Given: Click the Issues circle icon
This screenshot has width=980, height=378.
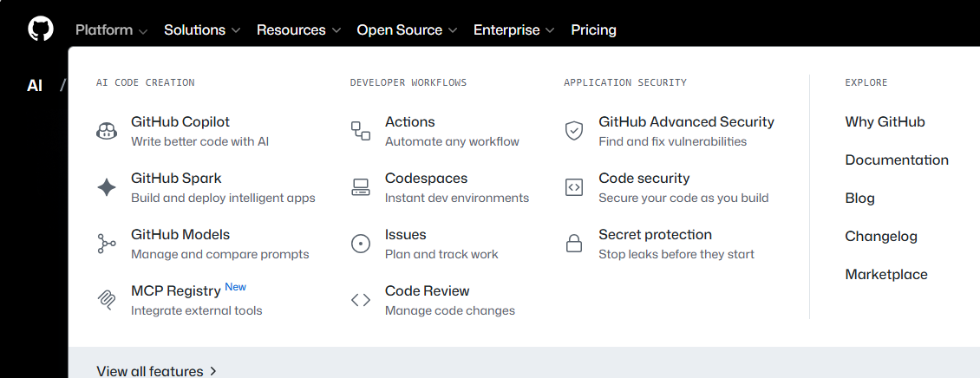Looking at the screenshot, I should click(x=361, y=244).
